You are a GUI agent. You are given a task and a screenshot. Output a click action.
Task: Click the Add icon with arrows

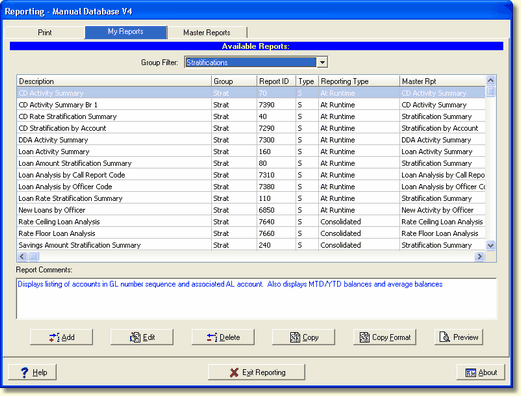click(54, 337)
